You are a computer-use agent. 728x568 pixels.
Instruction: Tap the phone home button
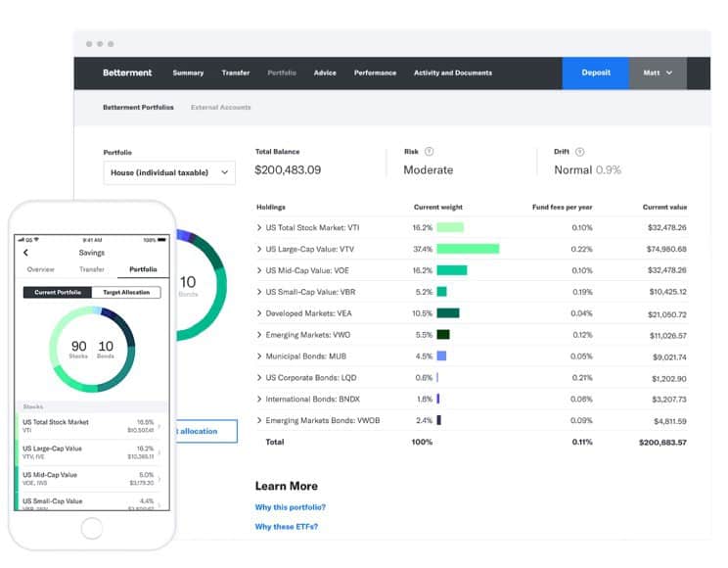pyautogui.click(x=92, y=529)
